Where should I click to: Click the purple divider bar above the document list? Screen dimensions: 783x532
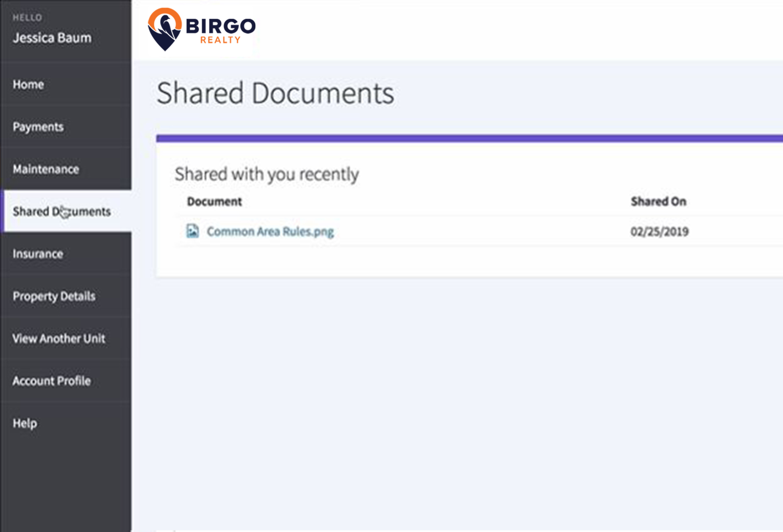click(466, 137)
